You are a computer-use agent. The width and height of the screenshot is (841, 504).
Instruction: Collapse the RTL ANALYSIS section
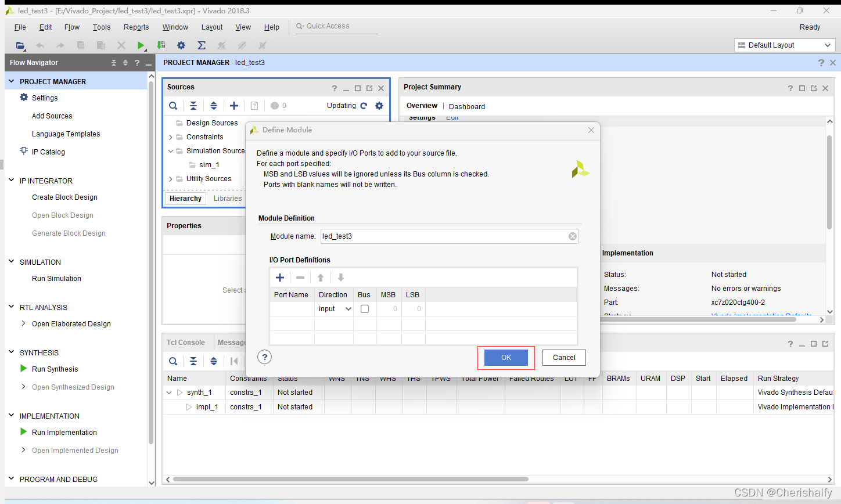tap(12, 307)
